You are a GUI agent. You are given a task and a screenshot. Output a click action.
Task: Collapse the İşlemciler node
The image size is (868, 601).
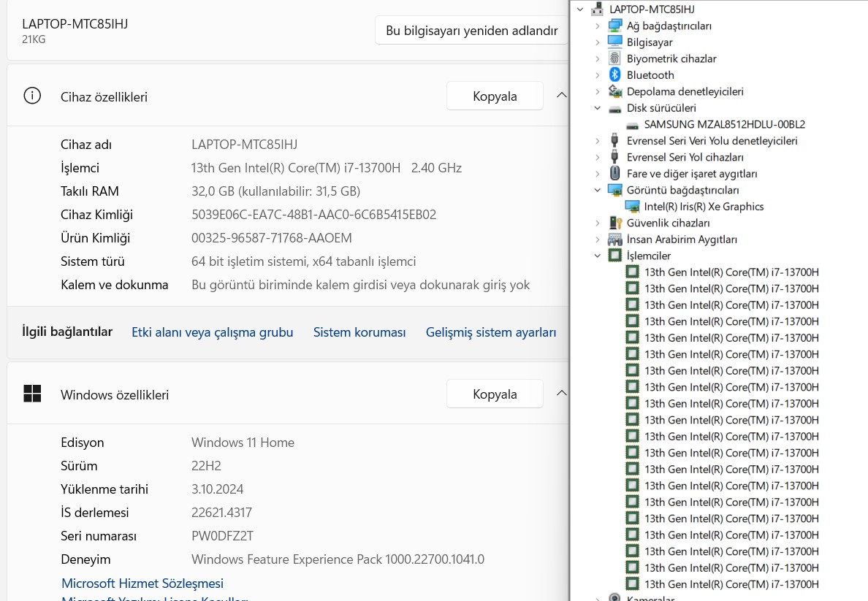point(598,256)
